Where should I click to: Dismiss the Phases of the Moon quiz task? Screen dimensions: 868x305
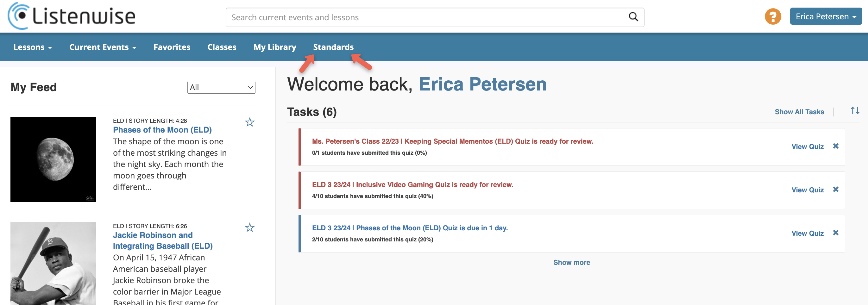836,233
